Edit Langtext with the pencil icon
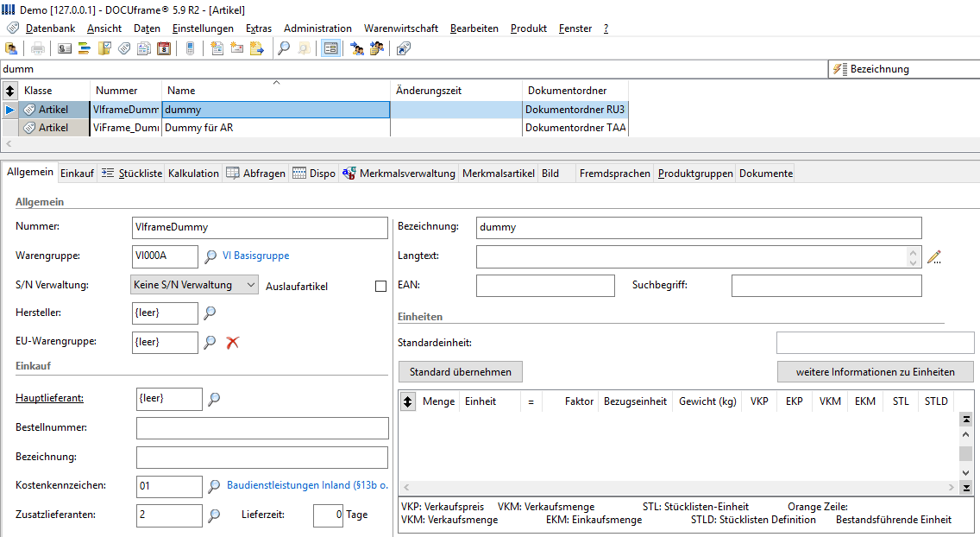Image resolution: width=980 pixels, height=537 pixels. click(x=934, y=257)
